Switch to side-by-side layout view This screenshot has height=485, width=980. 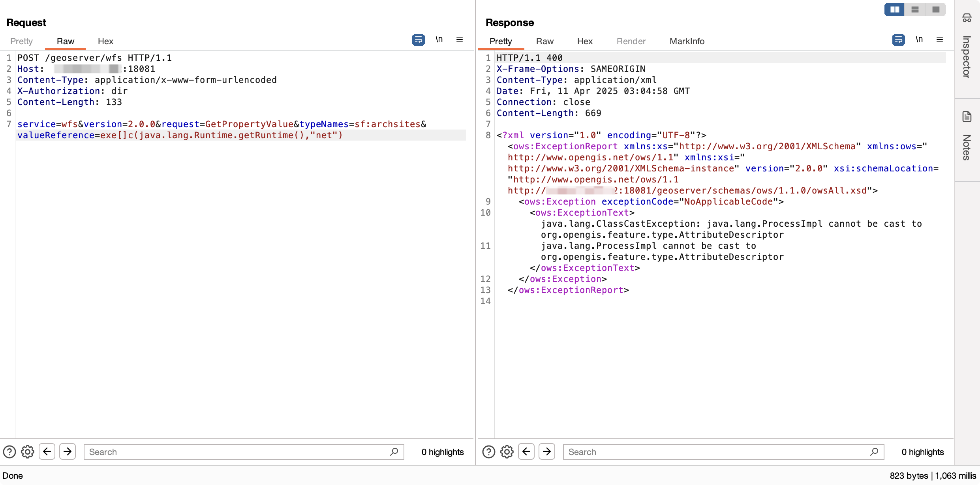894,9
